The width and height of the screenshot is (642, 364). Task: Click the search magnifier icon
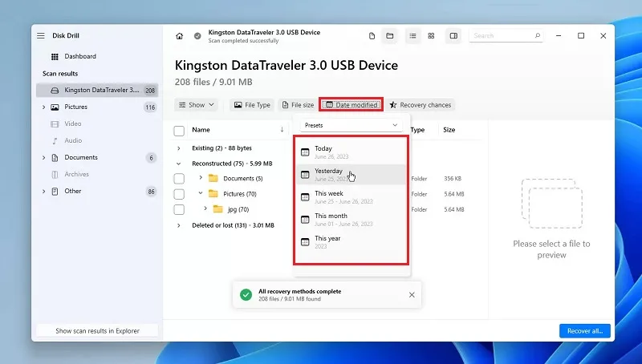coord(538,35)
